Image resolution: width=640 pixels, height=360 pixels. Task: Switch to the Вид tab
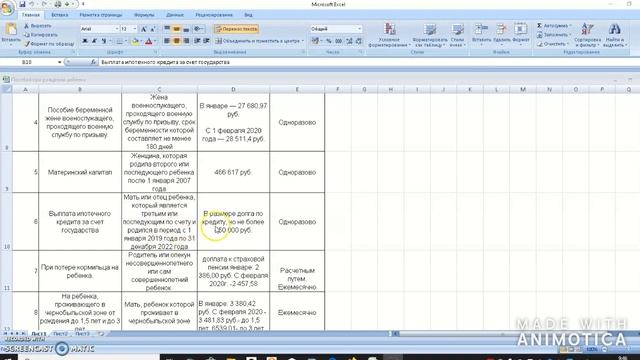(248, 15)
